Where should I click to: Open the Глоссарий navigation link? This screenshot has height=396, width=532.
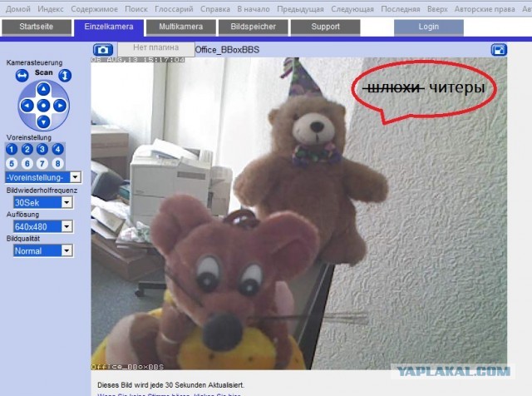pos(174,9)
